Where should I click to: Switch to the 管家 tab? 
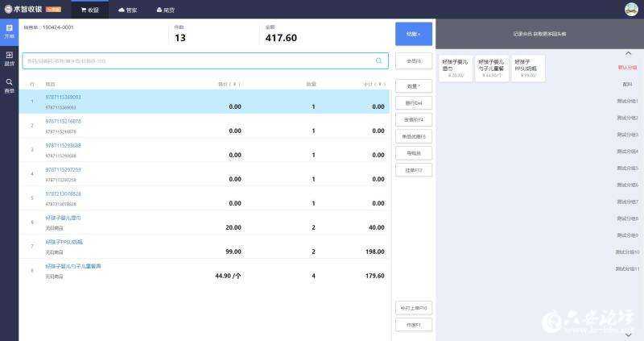point(127,10)
